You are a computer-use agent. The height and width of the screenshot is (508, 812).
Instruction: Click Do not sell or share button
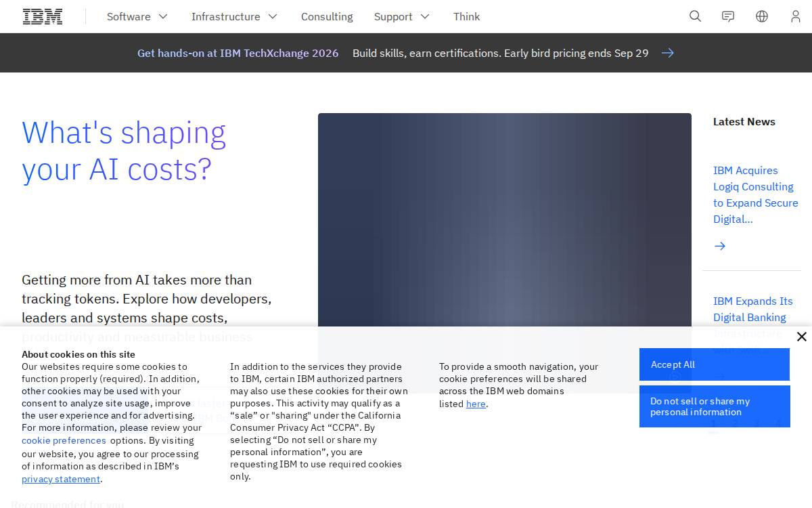click(x=715, y=406)
